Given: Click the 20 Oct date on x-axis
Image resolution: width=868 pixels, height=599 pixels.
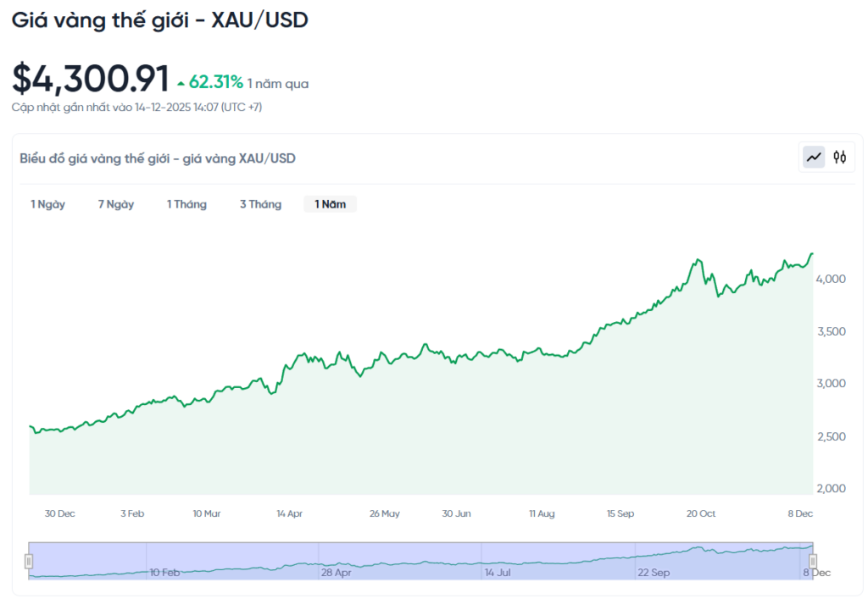Looking at the screenshot, I should 701,513.
